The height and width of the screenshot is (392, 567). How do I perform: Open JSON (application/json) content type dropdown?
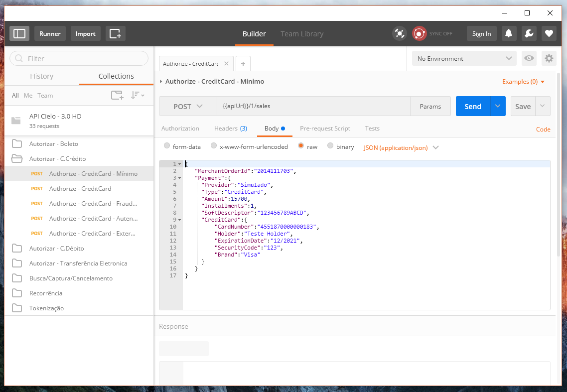pos(401,147)
